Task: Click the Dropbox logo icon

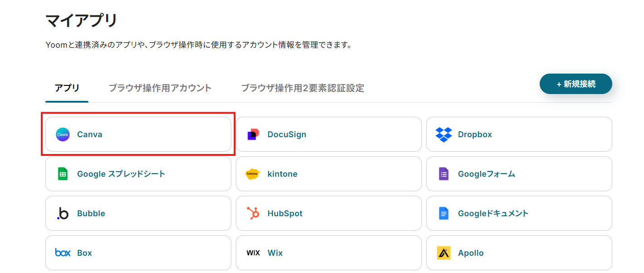Action: tap(444, 134)
